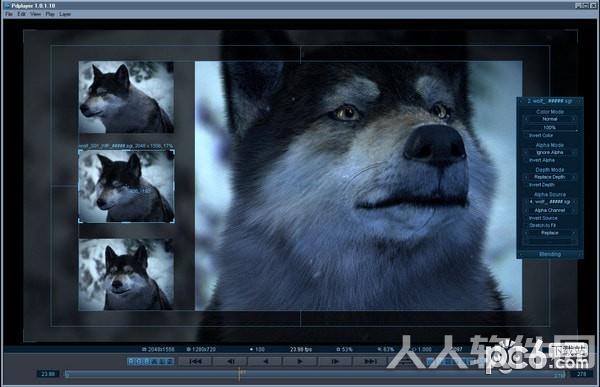This screenshot has width=600, height=387.
Task: Select the bottom wolf layer thumbnail
Action: [126, 274]
